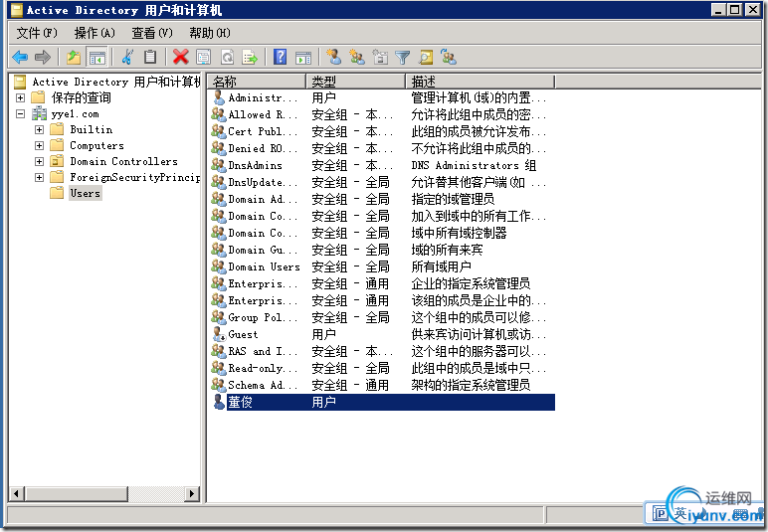This screenshot has height=532, width=768.
Task: Select the DnsUpdate... group row
Action: click(383, 182)
